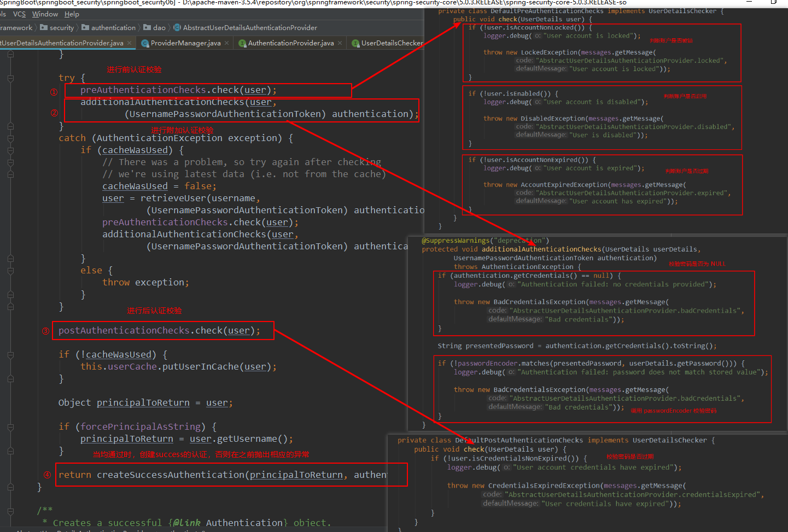Collapse the else block using fold arrow
The height and width of the screenshot is (532, 788).
(11, 270)
